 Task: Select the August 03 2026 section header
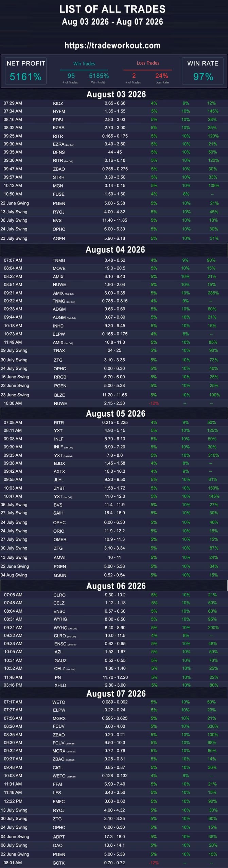tap(116, 94)
